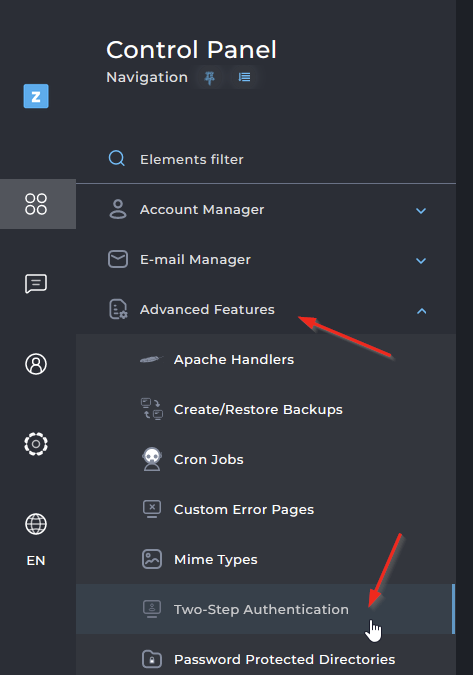
Task: Open the user profile icon in sidebar
Action: pyautogui.click(x=36, y=364)
